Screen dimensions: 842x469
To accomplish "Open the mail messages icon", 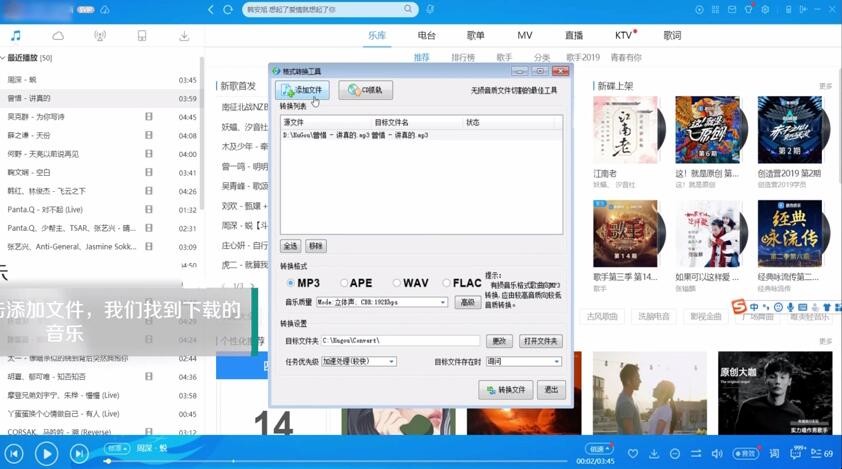I will click(x=732, y=10).
